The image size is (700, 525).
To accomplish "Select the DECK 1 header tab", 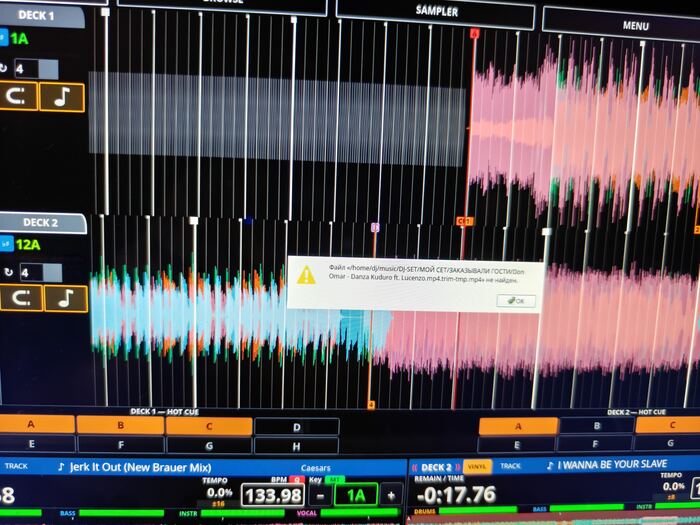I will click(x=41, y=16).
